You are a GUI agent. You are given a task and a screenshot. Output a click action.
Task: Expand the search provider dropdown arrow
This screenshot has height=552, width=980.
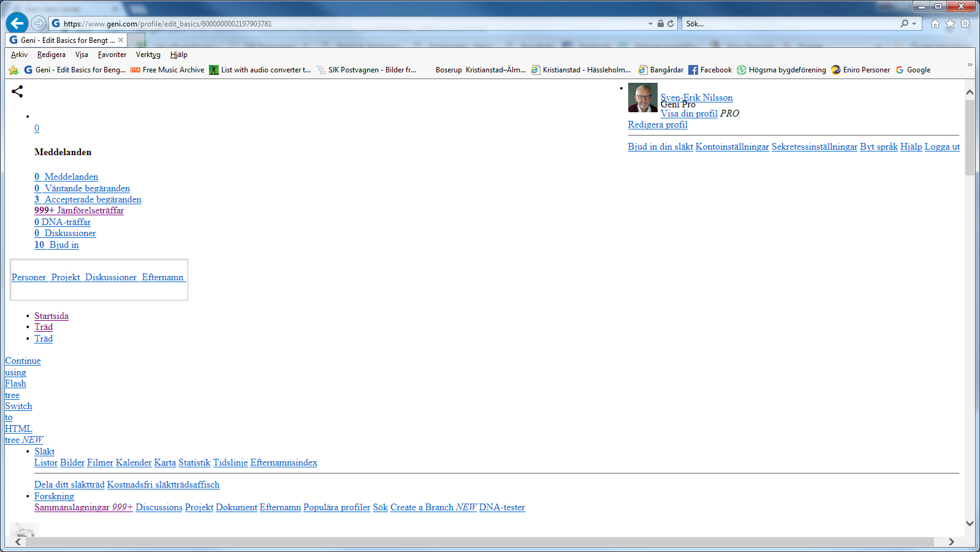coord(914,24)
